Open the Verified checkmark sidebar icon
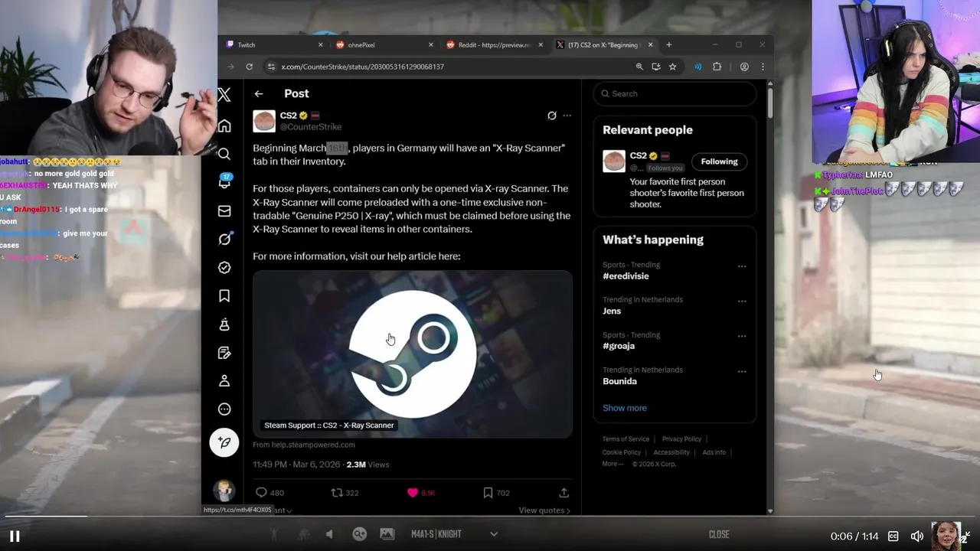 [224, 267]
